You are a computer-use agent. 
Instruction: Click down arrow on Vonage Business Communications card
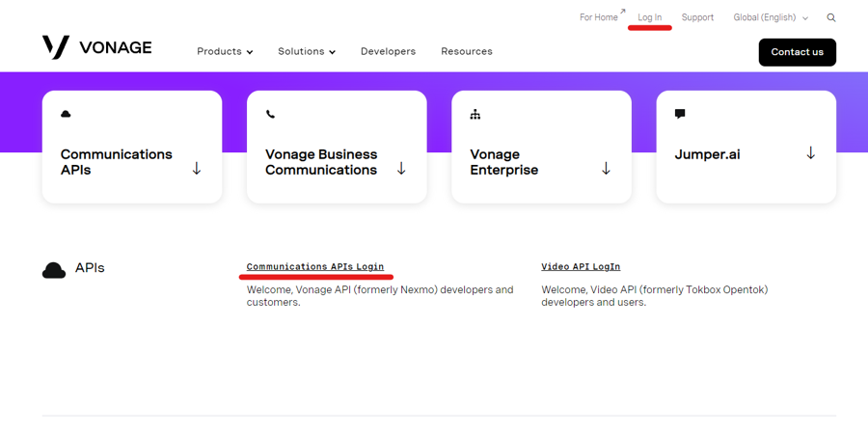[x=401, y=169]
